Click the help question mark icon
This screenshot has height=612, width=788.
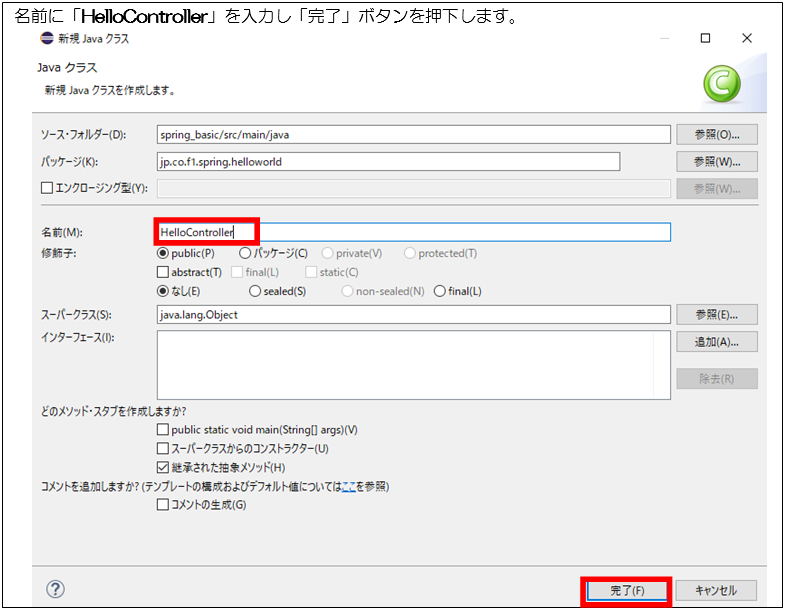(56, 588)
